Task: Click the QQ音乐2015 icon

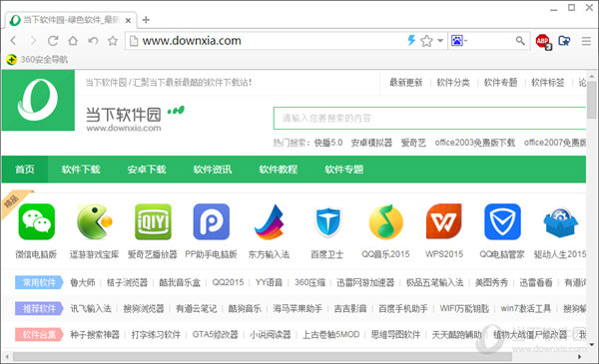Action: [x=385, y=221]
